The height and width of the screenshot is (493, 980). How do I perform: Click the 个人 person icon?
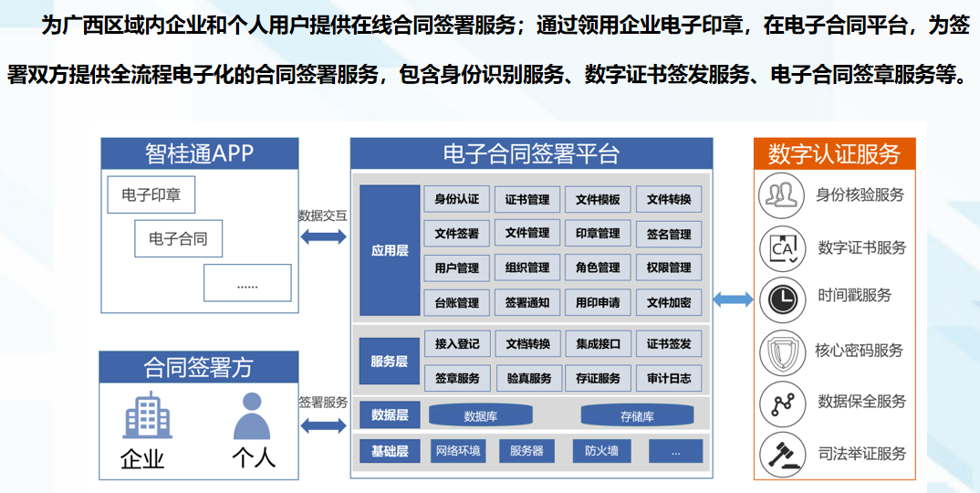(x=252, y=416)
